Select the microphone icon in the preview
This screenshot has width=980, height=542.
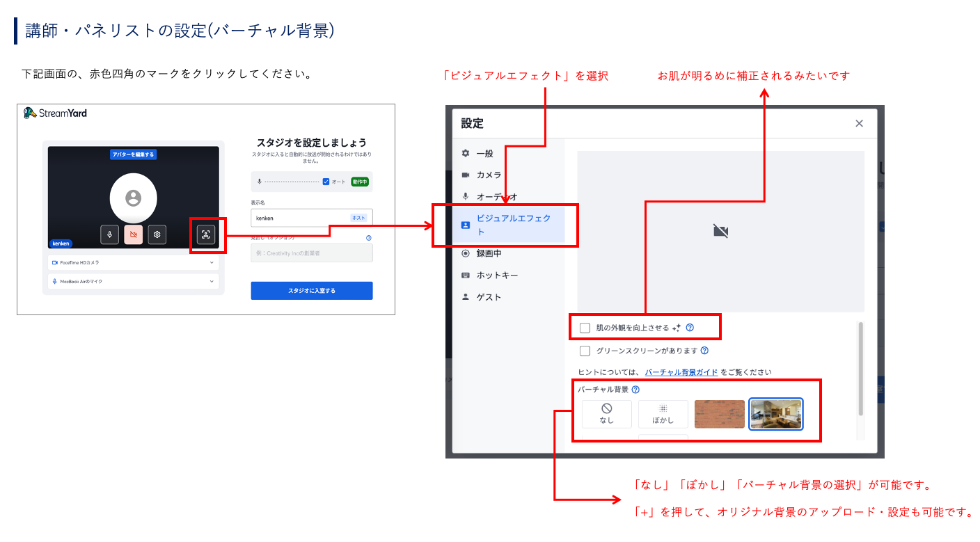pos(109,234)
